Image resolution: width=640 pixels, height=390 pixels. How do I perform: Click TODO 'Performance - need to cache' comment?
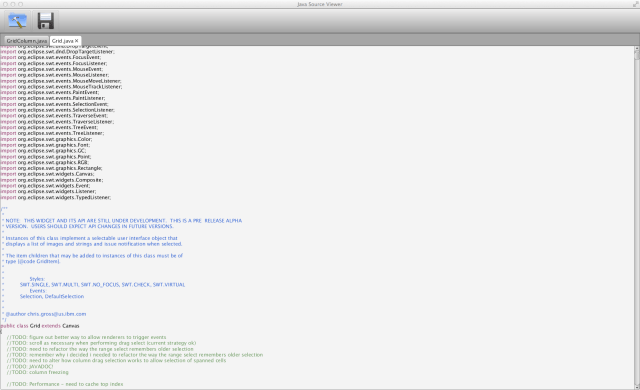tap(65, 384)
